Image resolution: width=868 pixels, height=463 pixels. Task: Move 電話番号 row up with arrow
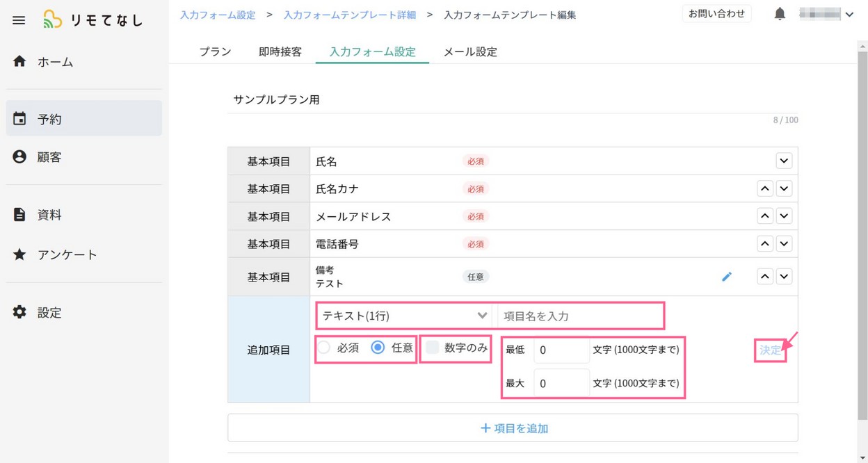point(765,244)
